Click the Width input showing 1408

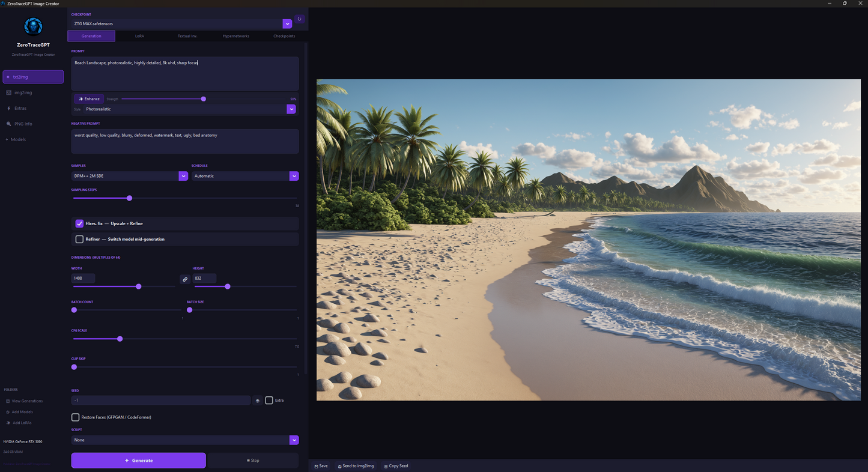pyautogui.click(x=83, y=278)
